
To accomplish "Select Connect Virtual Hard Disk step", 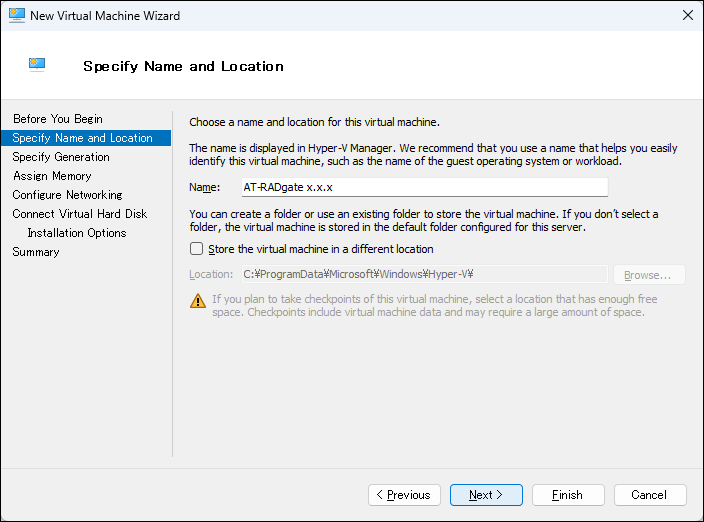I will [x=79, y=214].
